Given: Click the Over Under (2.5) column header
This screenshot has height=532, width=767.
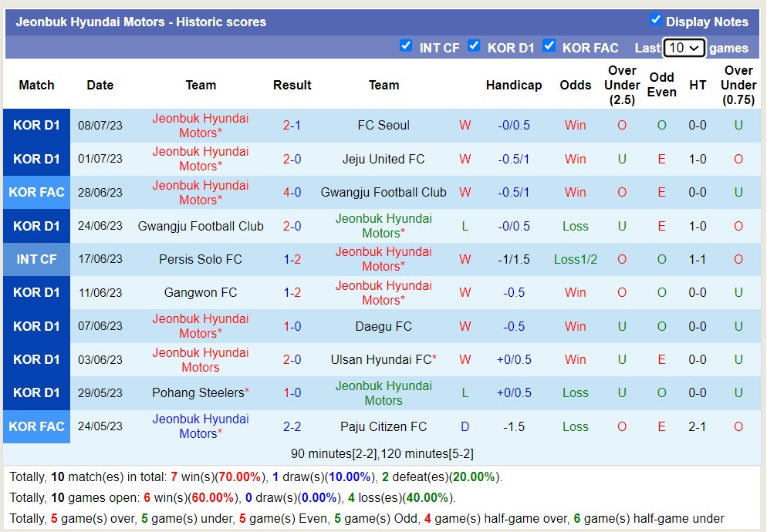Looking at the screenshot, I should point(622,85).
